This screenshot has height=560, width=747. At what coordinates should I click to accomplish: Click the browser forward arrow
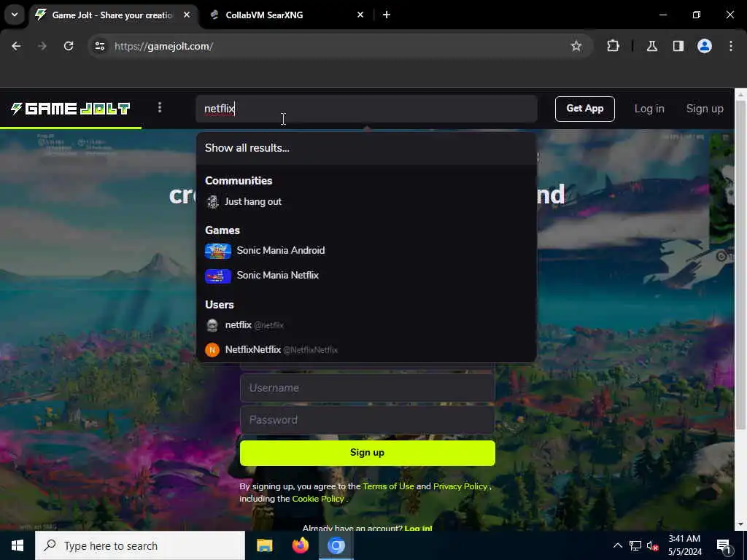42,46
